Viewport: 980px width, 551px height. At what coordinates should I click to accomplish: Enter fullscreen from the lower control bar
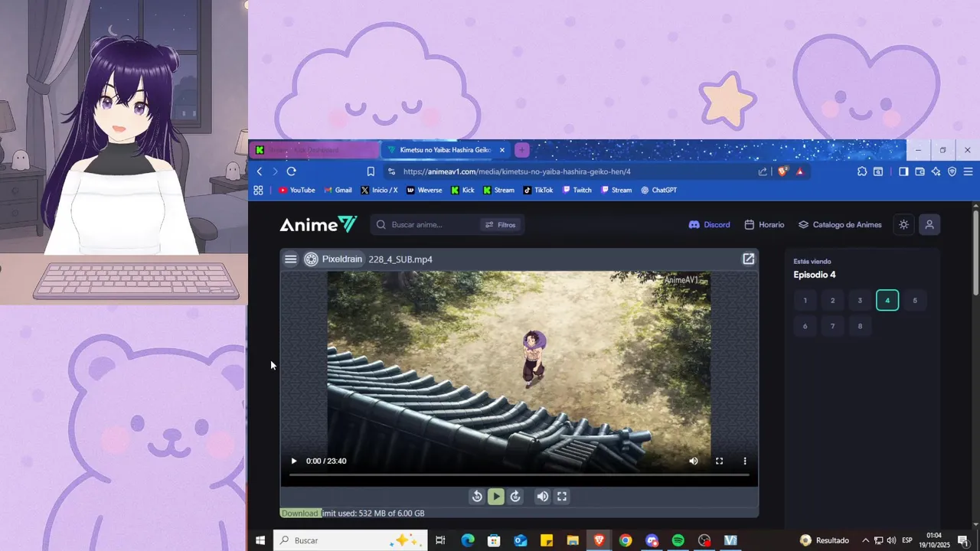(x=562, y=497)
